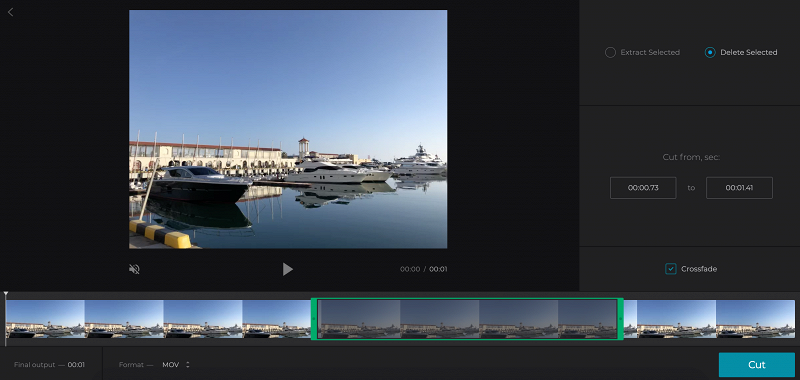The width and height of the screenshot is (800, 380).
Task: Click the first timeline thumbnail frame
Action: 45,319
